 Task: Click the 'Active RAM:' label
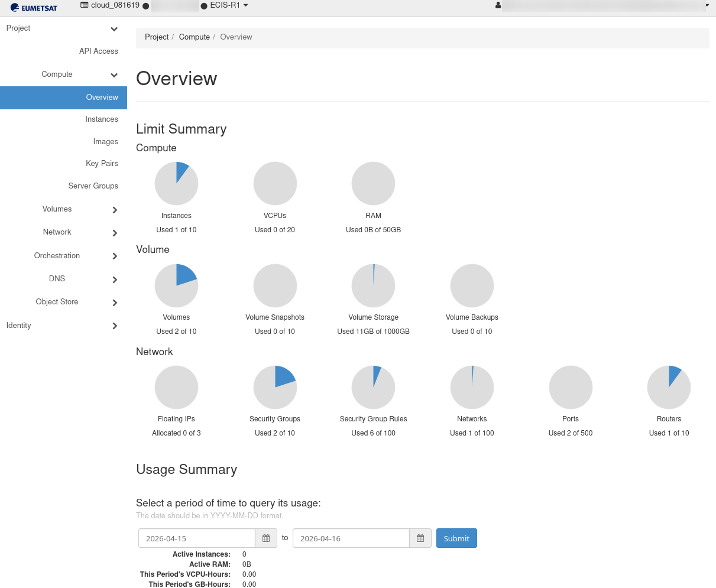pyautogui.click(x=210, y=564)
